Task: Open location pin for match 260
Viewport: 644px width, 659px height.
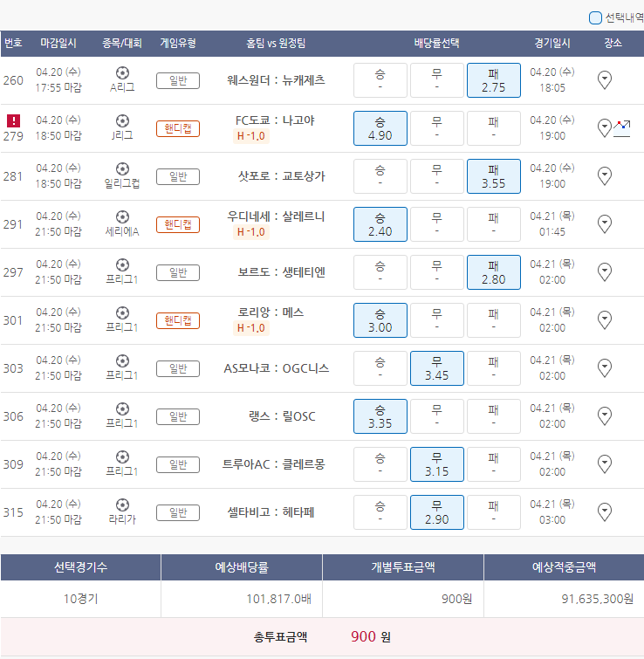Action: pos(604,79)
